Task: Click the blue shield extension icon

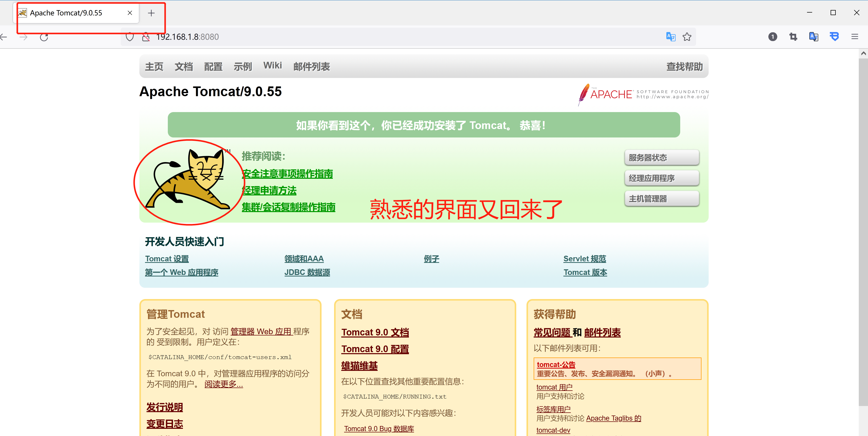Action: pyautogui.click(x=834, y=37)
